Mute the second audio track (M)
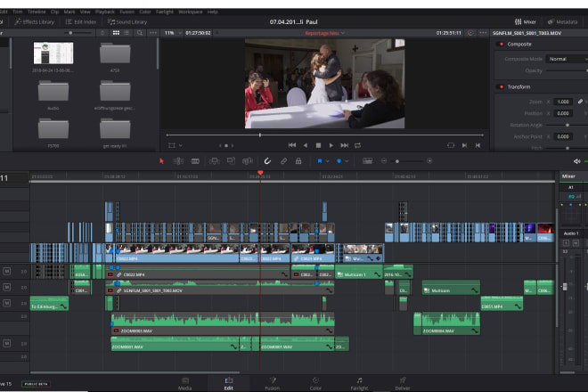The width and height of the screenshot is (588, 392). tap(7, 287)
